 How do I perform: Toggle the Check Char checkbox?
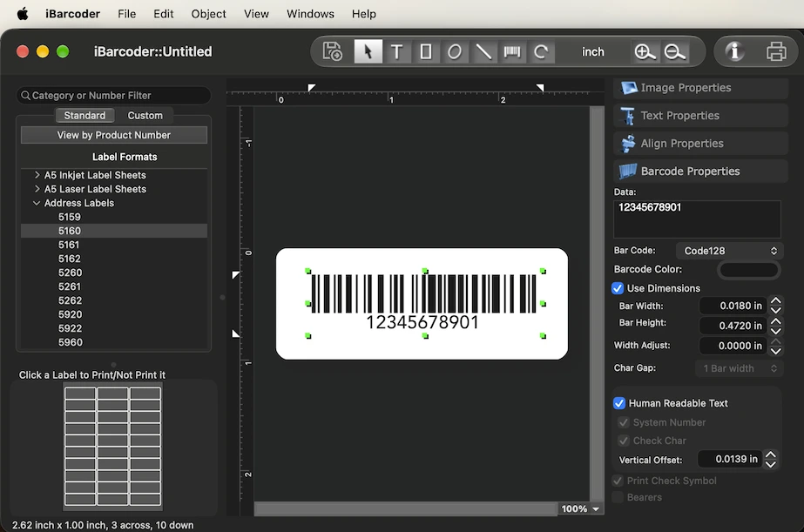click(x=624, y=441)
